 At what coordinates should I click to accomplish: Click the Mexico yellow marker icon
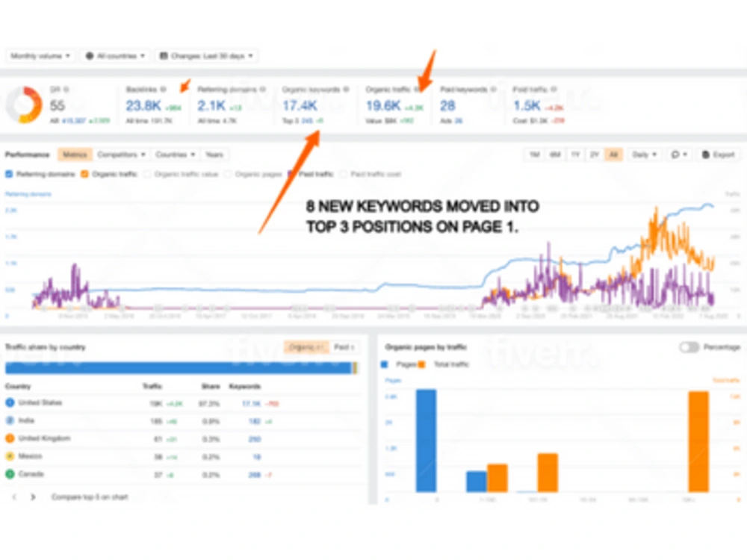pos(10,456)
